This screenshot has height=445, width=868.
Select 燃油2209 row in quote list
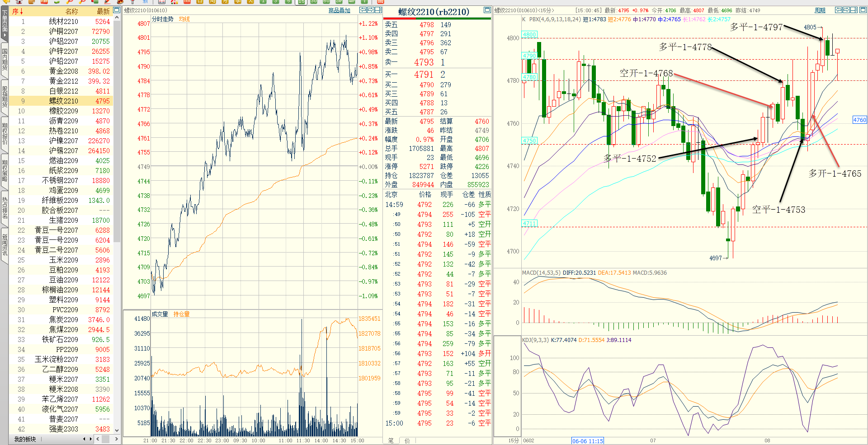point(61,160)
